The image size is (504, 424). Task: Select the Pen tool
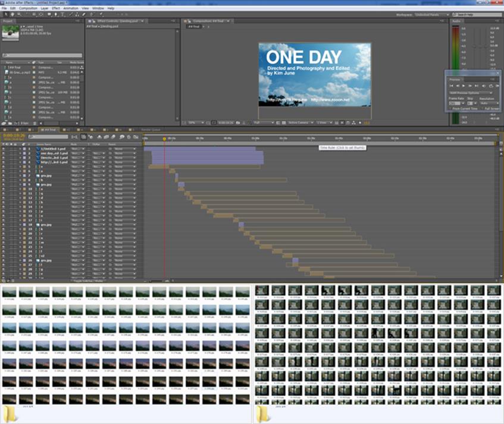(55, 14)
